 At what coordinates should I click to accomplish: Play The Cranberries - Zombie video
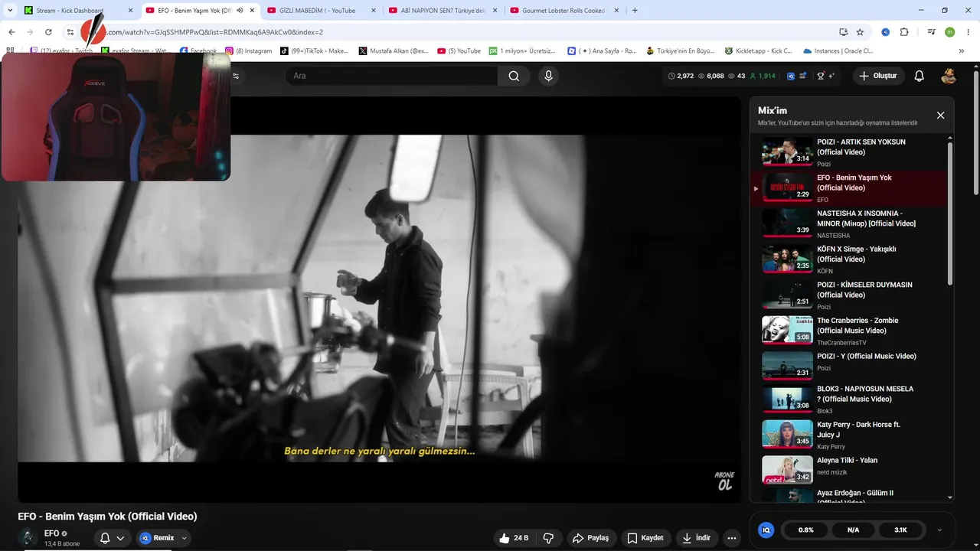[850, 331]
